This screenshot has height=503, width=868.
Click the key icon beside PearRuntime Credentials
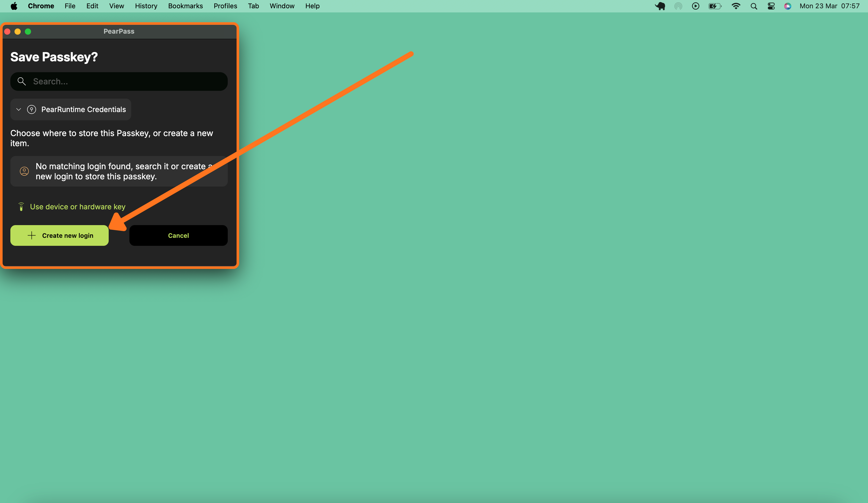pos(32,109)
